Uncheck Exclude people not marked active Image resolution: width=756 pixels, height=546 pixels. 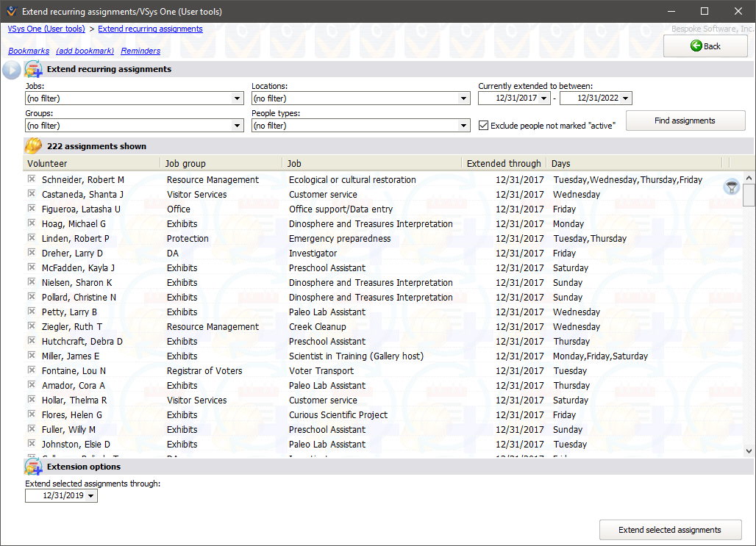[x=483, y=125]
